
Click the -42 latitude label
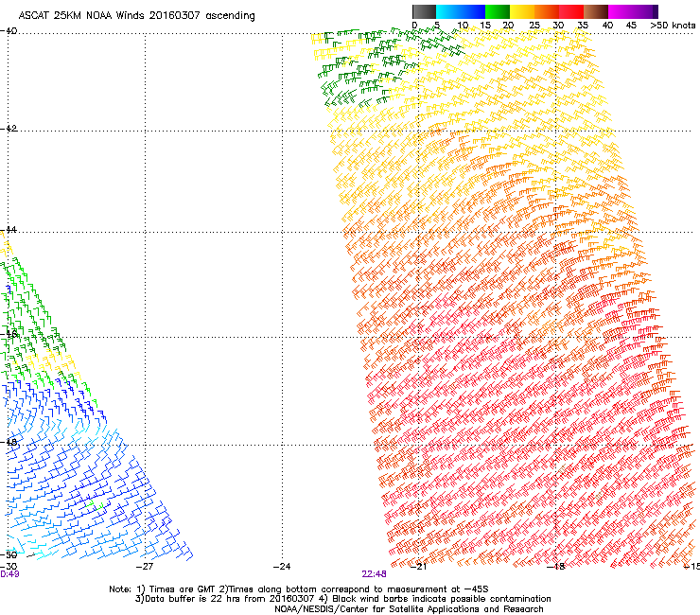click(9, 129)
